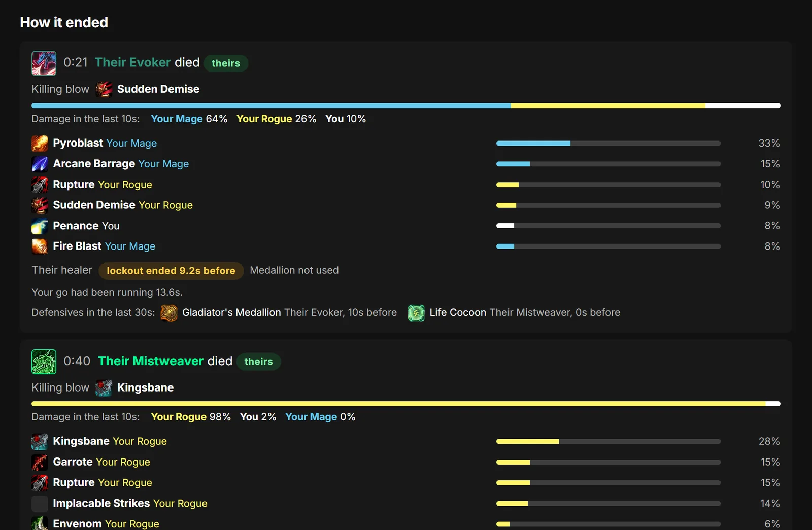The height and width of the screenshot is (530, 812).
Task: Click the Rupture icon under Mistweaver death
Action: [x=40, y=483]
